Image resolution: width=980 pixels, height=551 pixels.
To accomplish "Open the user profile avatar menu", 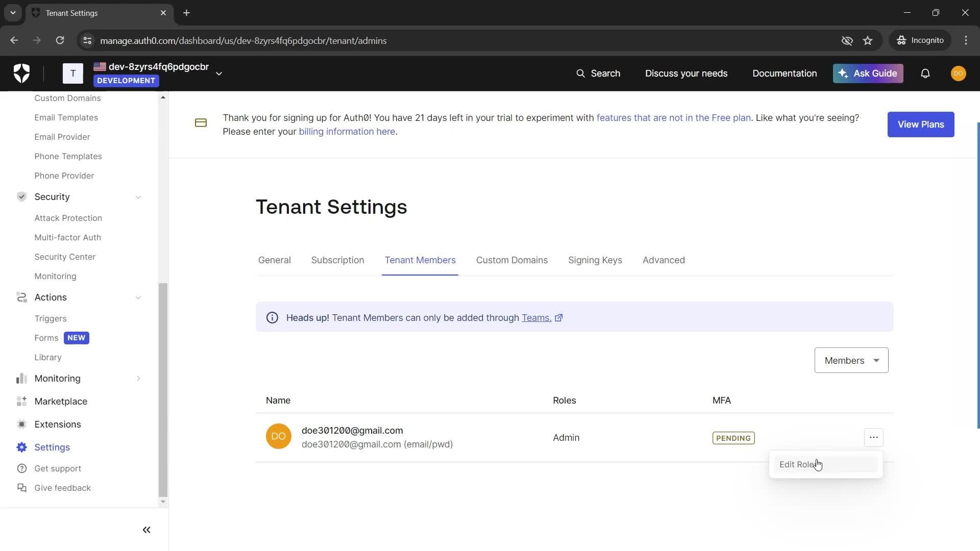I will [959, 73].
